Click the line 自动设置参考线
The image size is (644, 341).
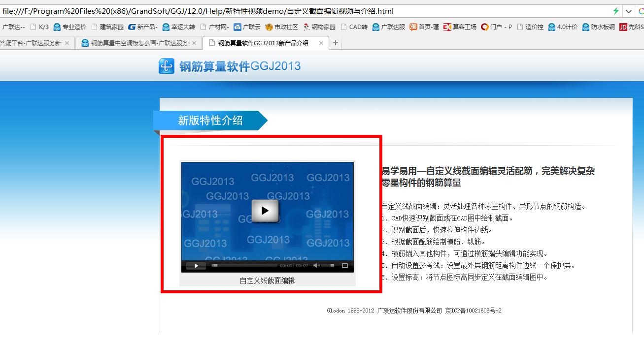click(478, 266)
